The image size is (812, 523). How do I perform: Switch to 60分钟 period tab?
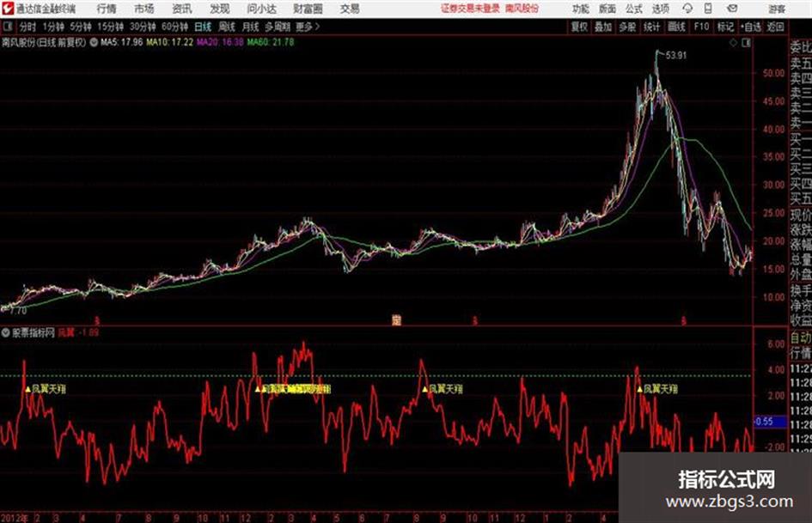click(174, 27)
